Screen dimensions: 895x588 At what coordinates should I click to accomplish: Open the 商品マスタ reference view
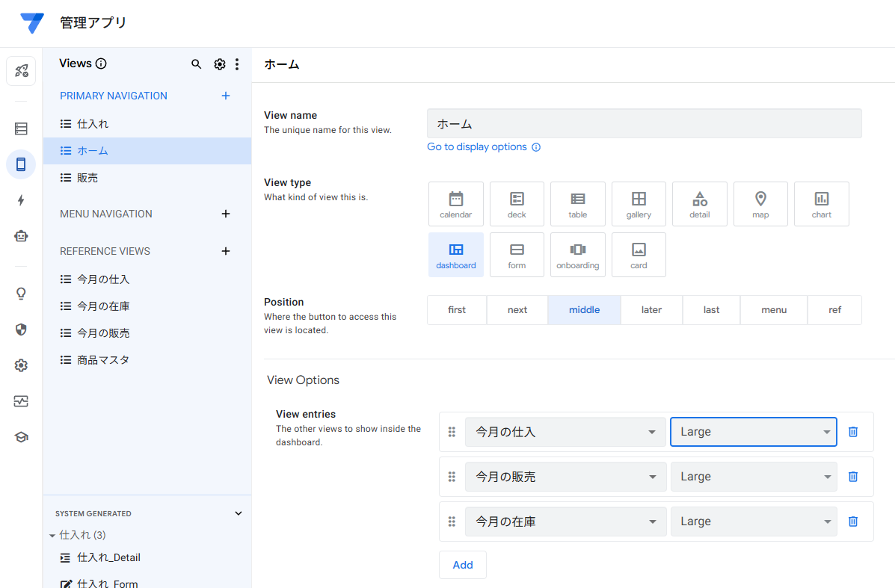tap(103, 360)
